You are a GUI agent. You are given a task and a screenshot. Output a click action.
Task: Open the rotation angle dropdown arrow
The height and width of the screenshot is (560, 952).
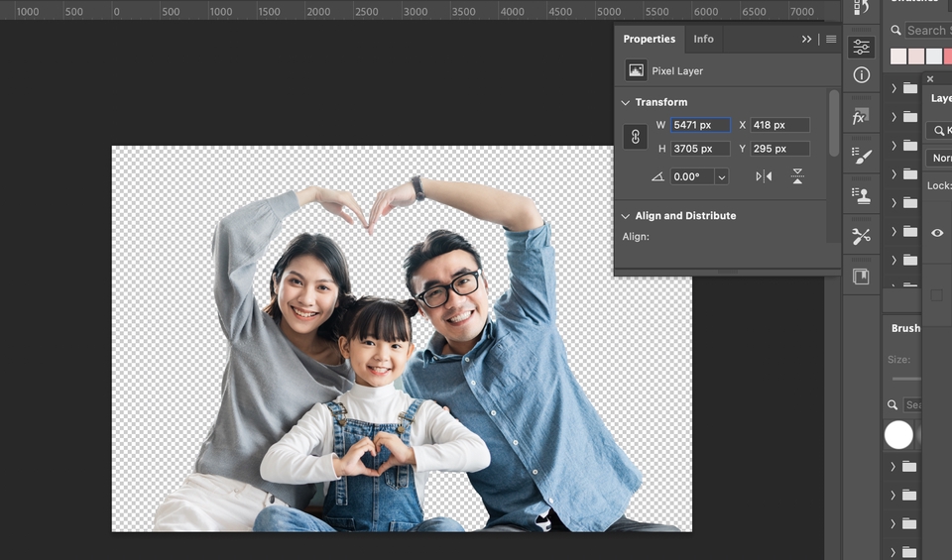click(x=721, y=177)
